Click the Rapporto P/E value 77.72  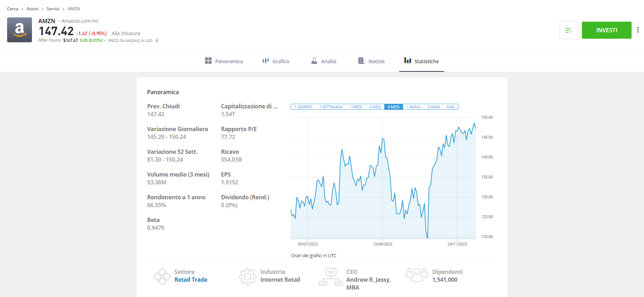228,137
